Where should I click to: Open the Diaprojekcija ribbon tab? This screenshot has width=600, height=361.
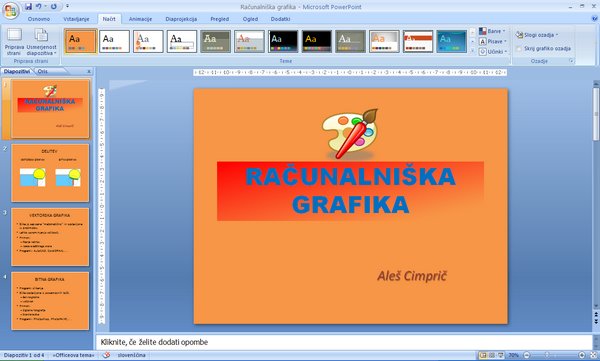tap(181, 19)
